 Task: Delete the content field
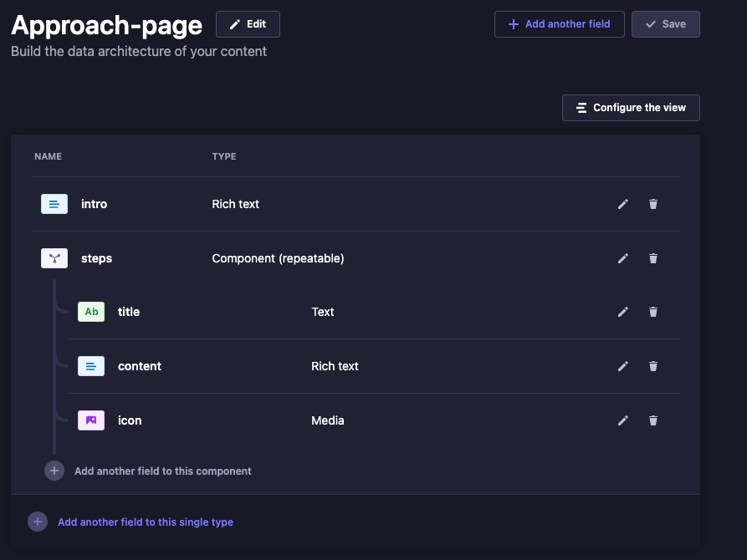(653, 366)
